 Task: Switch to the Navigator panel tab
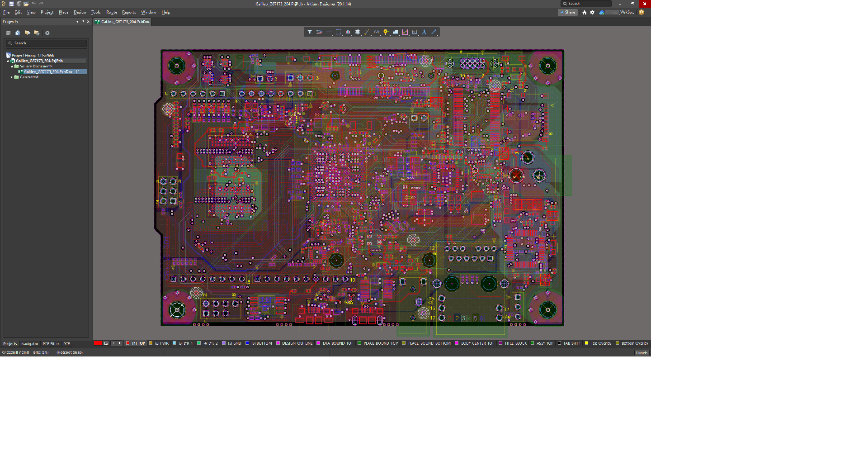pos(30,344)
